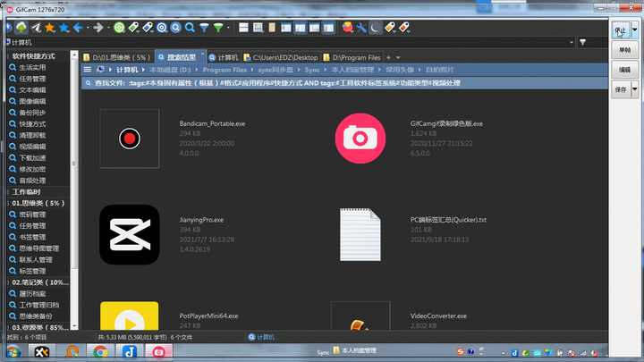Screen dimensions: 644x362
Task: Open the Windows Start button
Action: click(x=13, y=352)
